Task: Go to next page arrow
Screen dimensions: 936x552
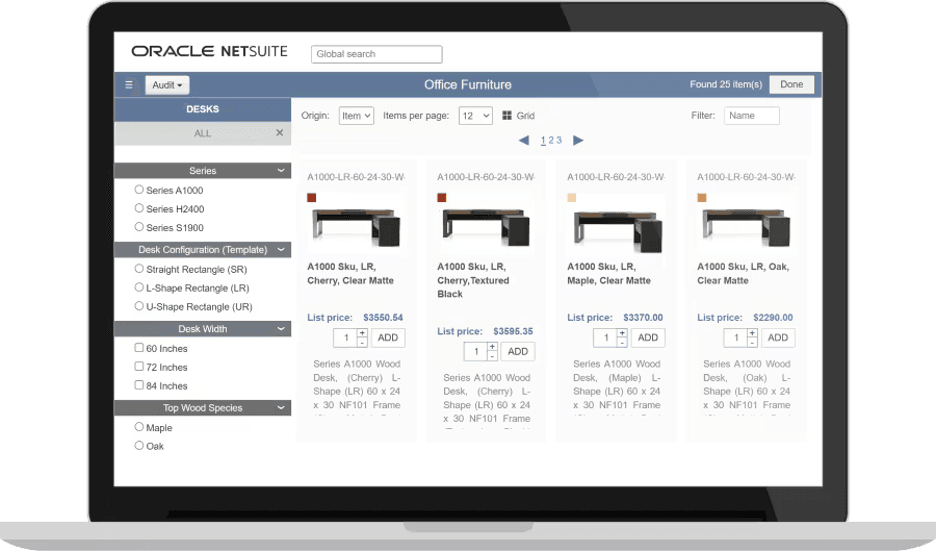Action: (x=578, y=141)
